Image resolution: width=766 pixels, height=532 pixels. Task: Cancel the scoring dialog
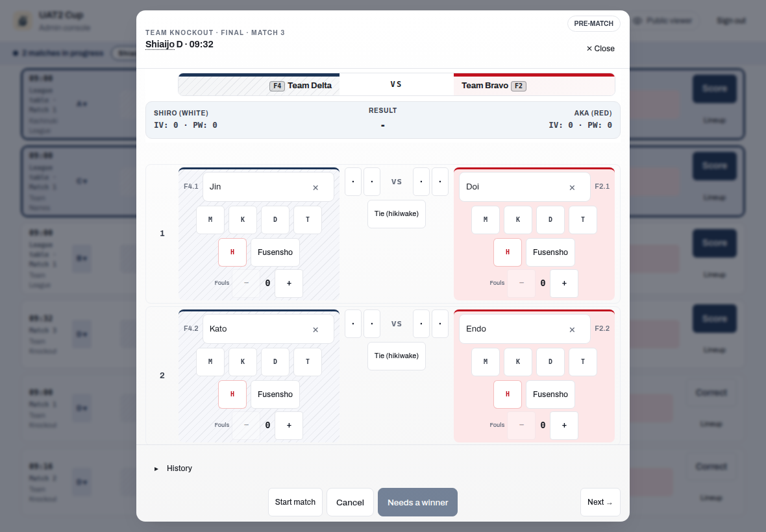click(x=350, y=502)
